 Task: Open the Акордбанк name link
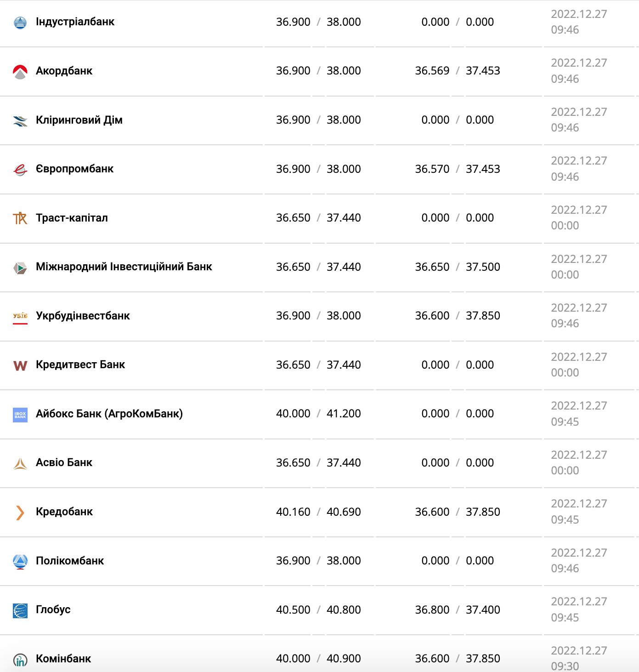64,71
